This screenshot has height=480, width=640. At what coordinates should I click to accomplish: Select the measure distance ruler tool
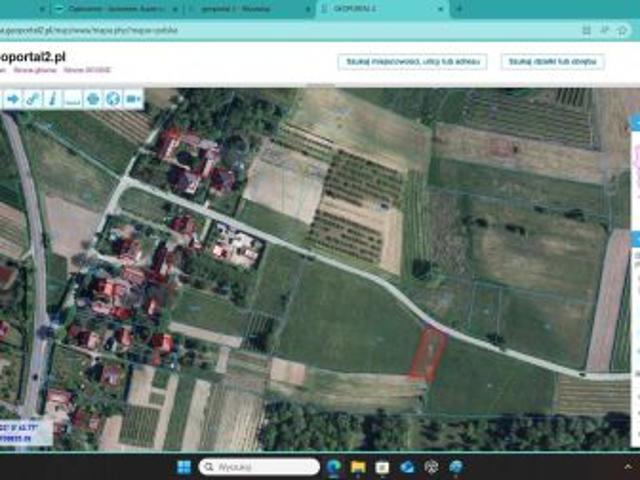72,99
